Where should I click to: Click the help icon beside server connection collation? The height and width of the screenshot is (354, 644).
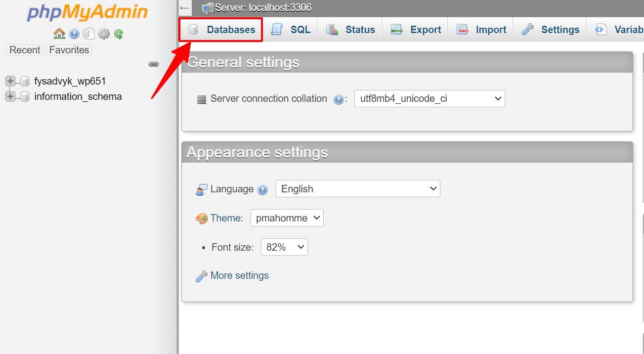(x=339, y=99)
